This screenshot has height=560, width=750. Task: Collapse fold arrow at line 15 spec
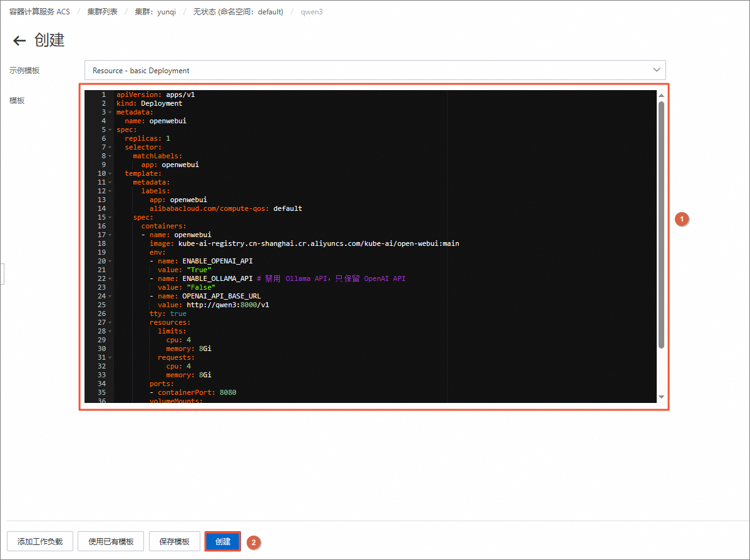110,218
